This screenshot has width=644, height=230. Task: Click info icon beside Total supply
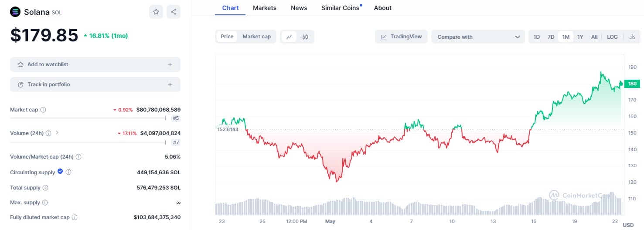tap(45, 188)
